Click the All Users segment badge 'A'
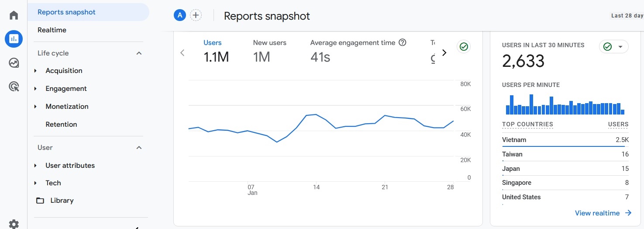Image resolution: width=644 pixels, height=229 pixels. (179, 15)
